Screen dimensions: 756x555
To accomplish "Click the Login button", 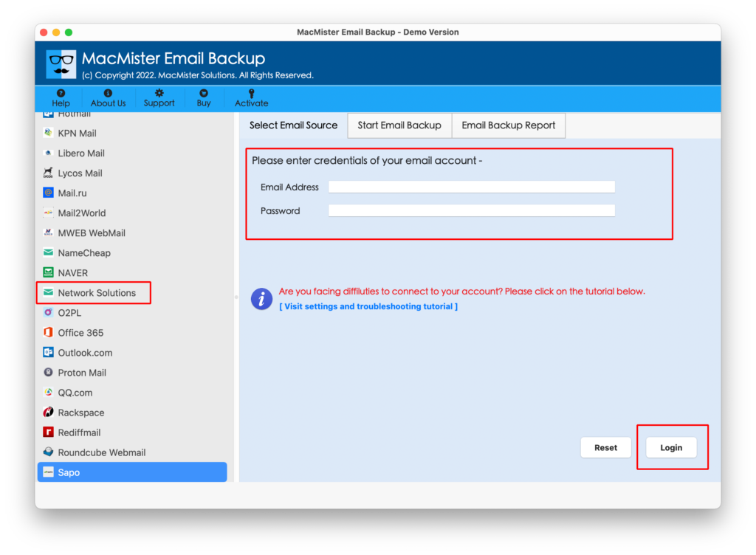I will click(671, 447).
